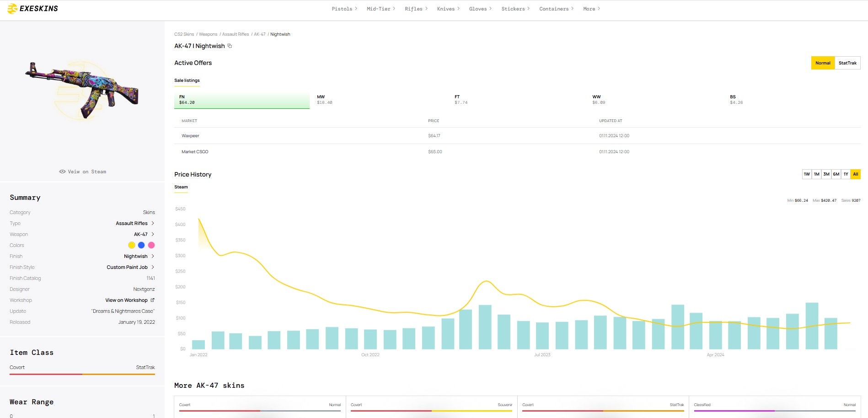This screenshot has width=868, height=418.
Task: Set price history range to 1Y
Action: (x=846, y=174)
